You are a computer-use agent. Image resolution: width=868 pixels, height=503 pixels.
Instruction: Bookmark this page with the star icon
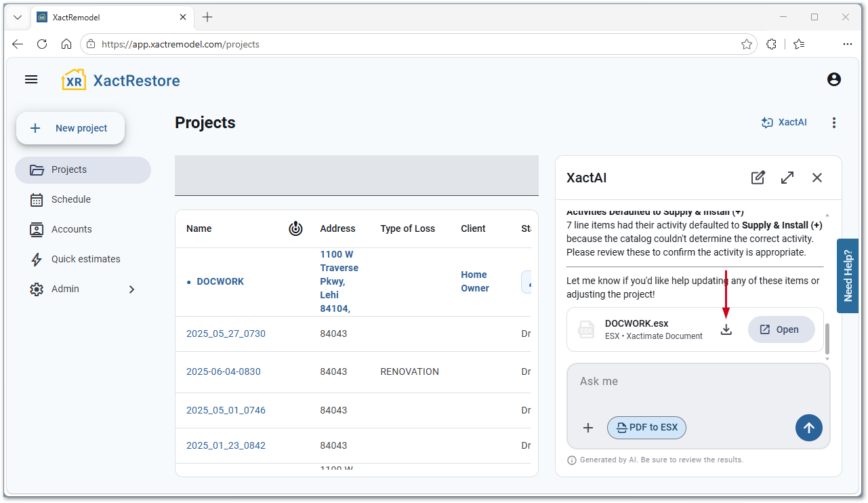pos(747,44)
